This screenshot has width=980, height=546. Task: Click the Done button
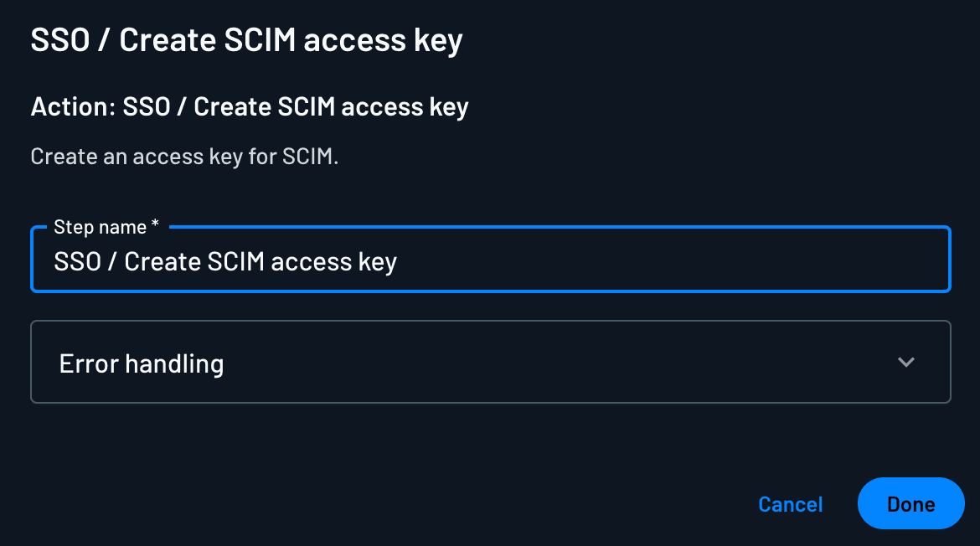910,503
